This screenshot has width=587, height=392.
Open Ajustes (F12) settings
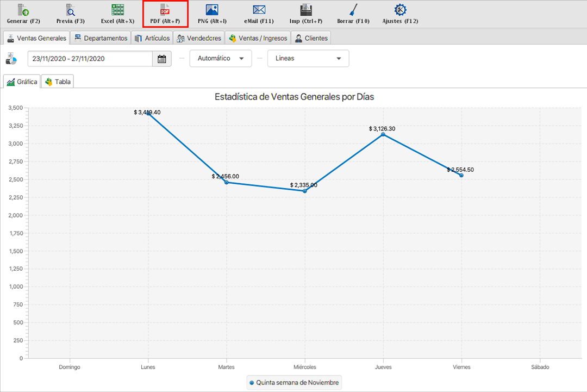click(400, 14)
